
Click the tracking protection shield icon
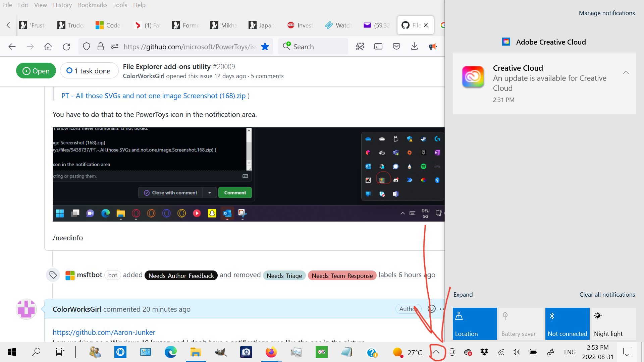coord(86,46)
